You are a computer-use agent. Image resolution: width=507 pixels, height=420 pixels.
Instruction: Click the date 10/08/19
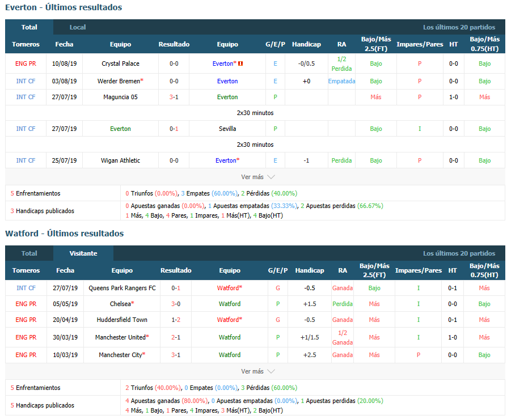pyautogui.click(x=64, y=63)
